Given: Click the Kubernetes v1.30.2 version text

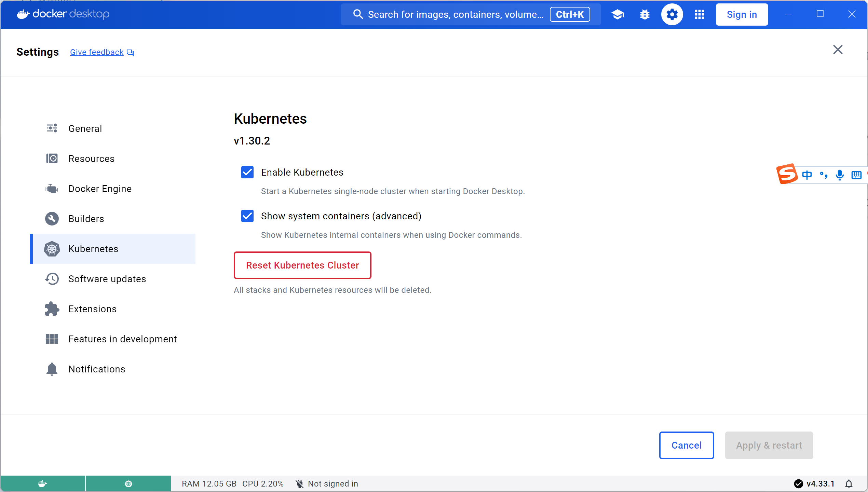Looking at the screenshot, I should point(252,141).
